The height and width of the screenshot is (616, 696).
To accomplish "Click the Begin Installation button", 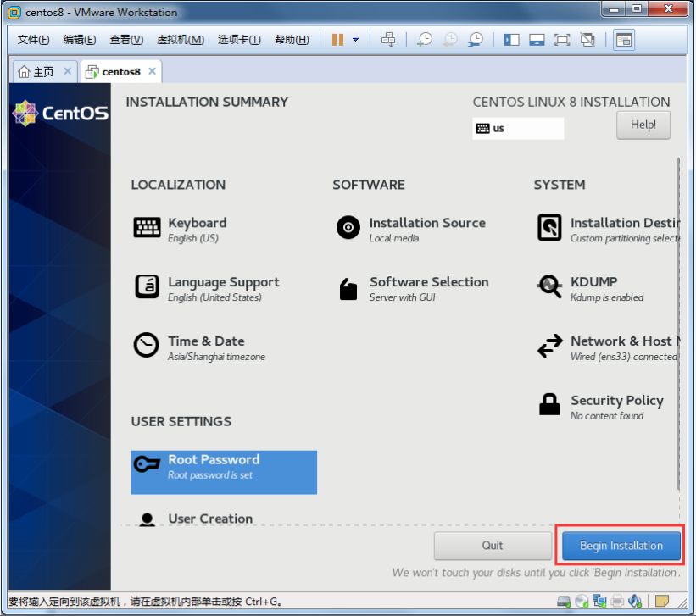I will 621,546.
